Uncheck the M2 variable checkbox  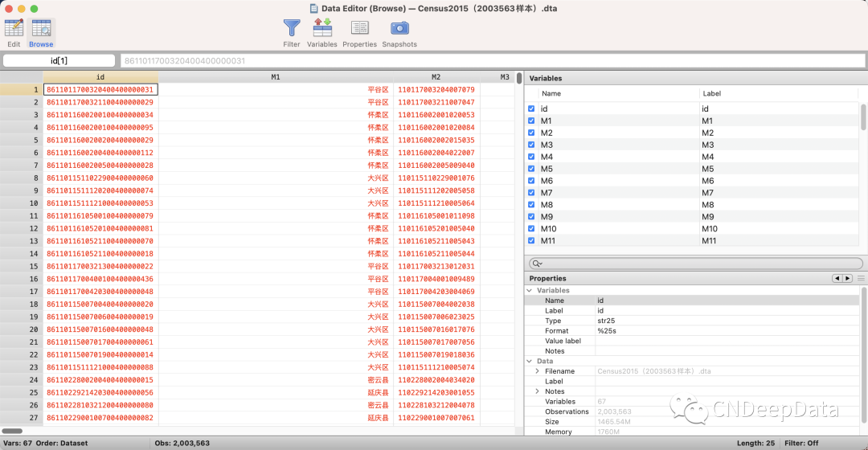(x=531, y=133)
